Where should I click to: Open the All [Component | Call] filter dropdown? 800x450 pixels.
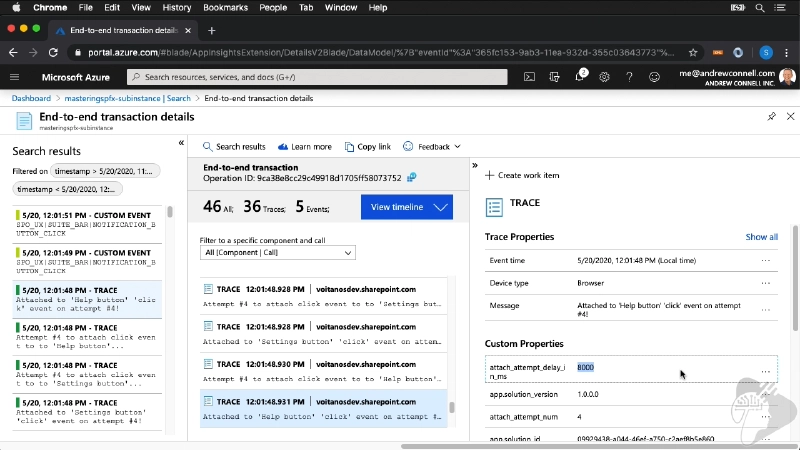[x=278, y=253]
